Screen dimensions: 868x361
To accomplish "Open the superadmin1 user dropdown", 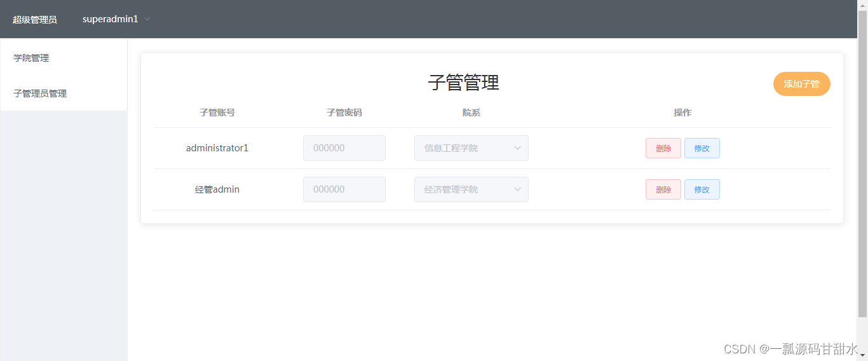I will tap(116, 19).
